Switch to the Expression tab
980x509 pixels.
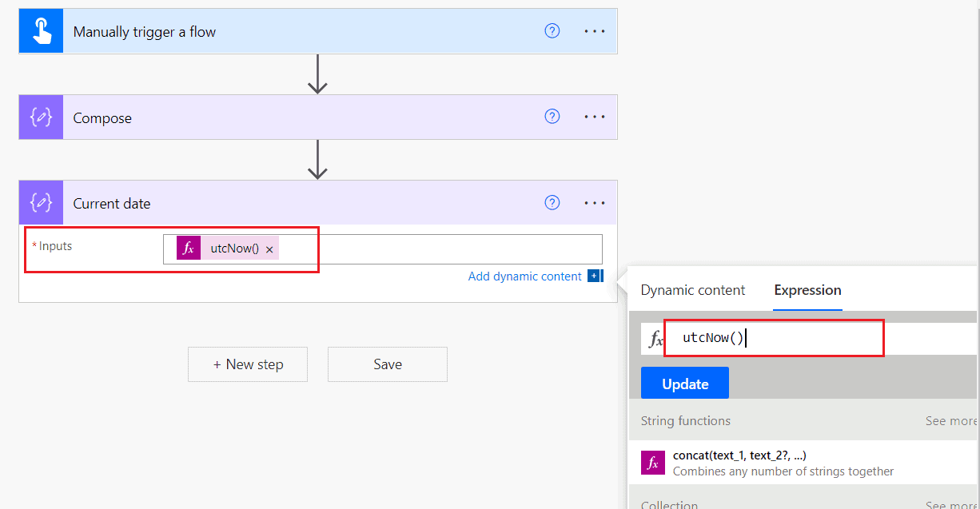click(x=807, y=290)
